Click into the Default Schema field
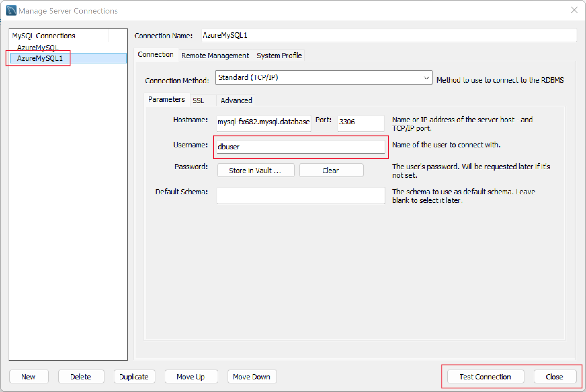Viewport: 586px width, 392px height. [x=301, y=196]
